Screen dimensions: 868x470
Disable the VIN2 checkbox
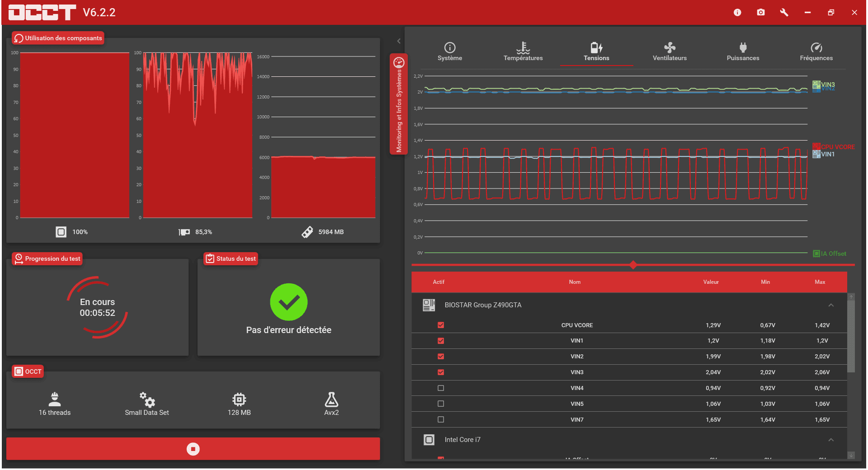441,357
